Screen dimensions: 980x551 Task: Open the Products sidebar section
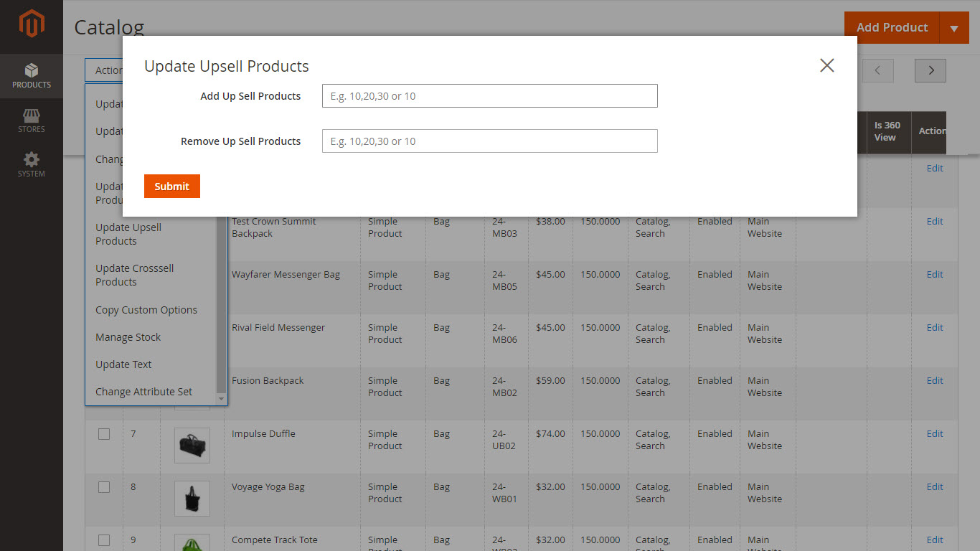[32, 76]
